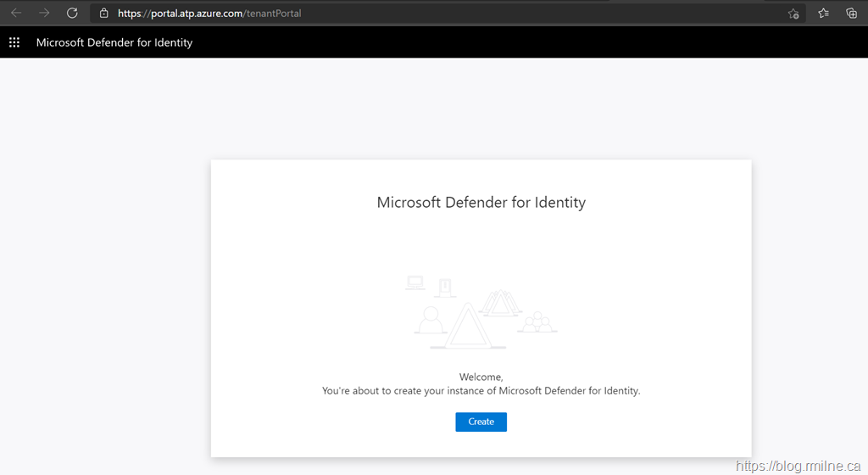Click the browser Back arrow
Viewport: 868px width, 475px height.
tap(16, 13)
